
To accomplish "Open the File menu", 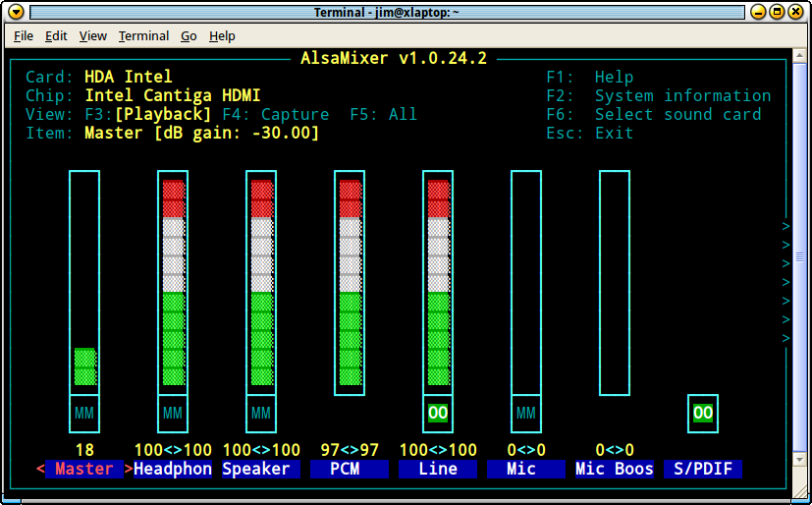I will tap(24, 35).
